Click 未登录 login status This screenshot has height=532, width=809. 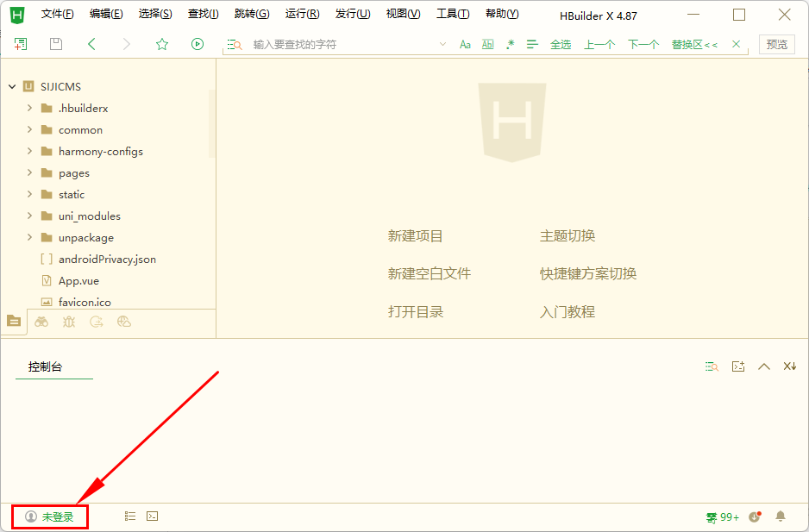coord(49,516)
